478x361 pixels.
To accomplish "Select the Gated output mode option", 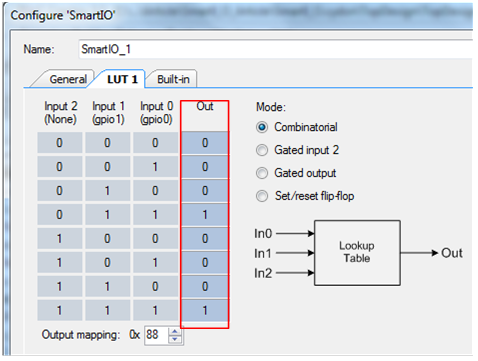I will (262, 173).
